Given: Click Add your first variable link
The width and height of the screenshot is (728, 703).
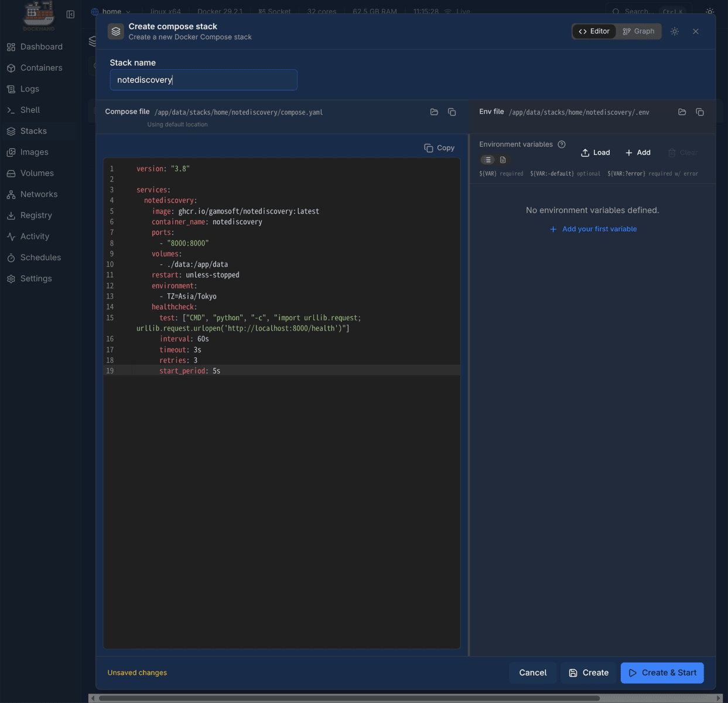Looking at the screenshot, I should [593, 229].
